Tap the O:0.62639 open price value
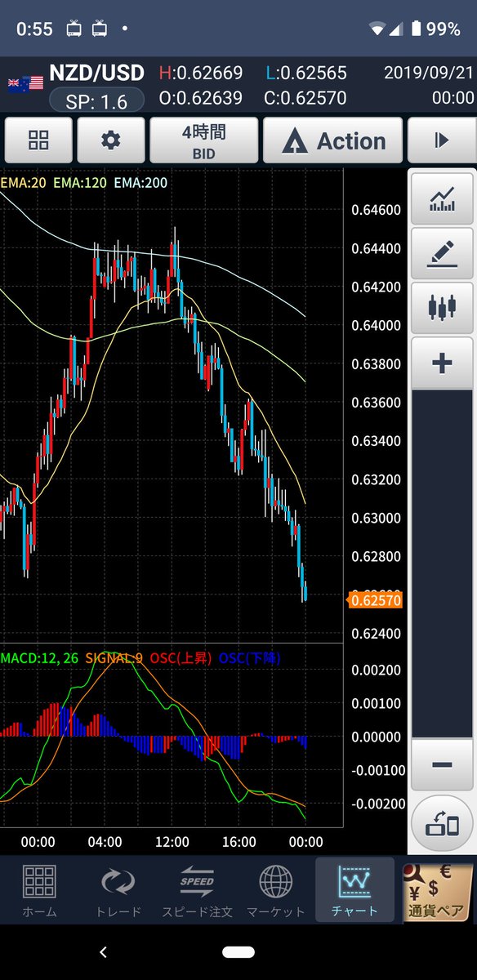The width and height of the screenshot is (477, 980). (x=201, y=99)
